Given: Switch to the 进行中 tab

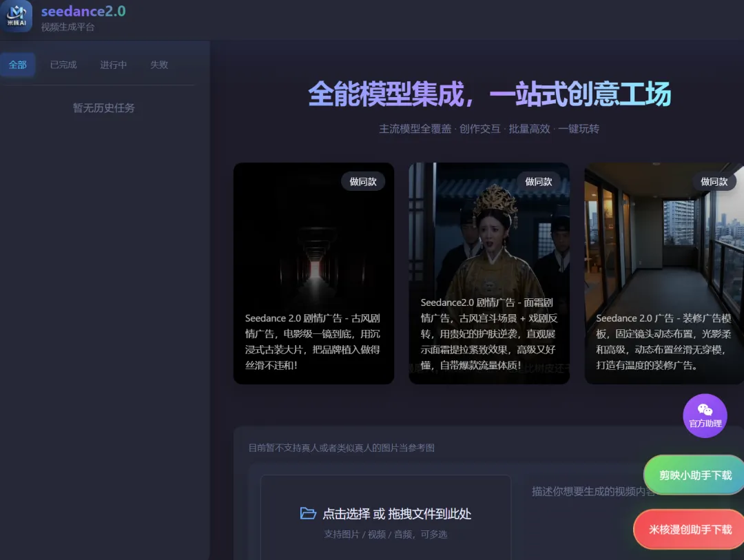Looking at the screenshot, I should pyautogui.click(x=114, y=65).
